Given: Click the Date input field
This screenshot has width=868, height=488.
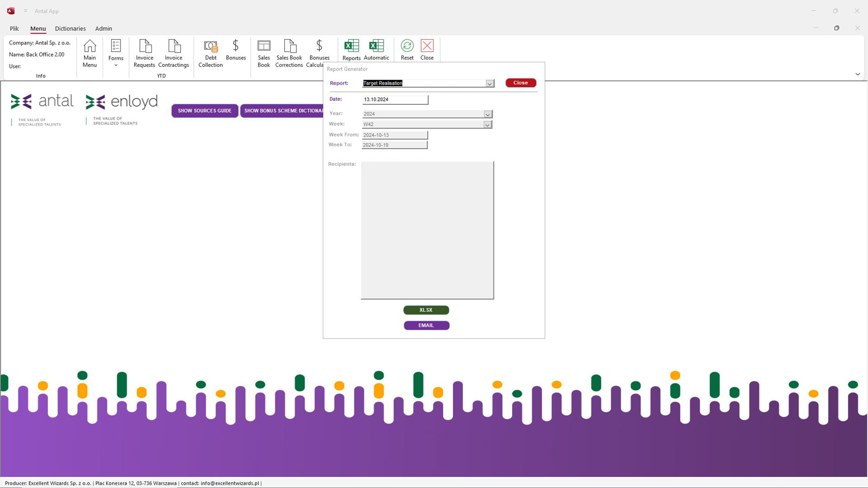Looking at the screenshot, I should click(x=395, y=100).
